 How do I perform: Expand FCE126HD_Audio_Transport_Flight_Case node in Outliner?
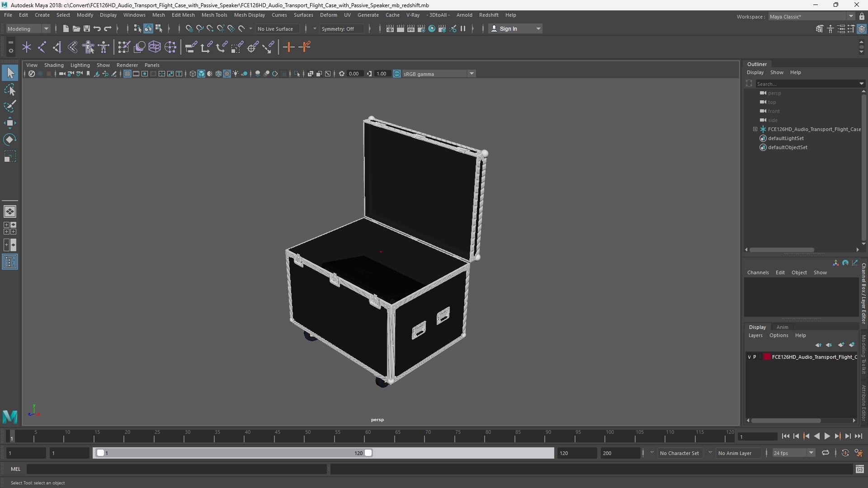coord(755,129)
